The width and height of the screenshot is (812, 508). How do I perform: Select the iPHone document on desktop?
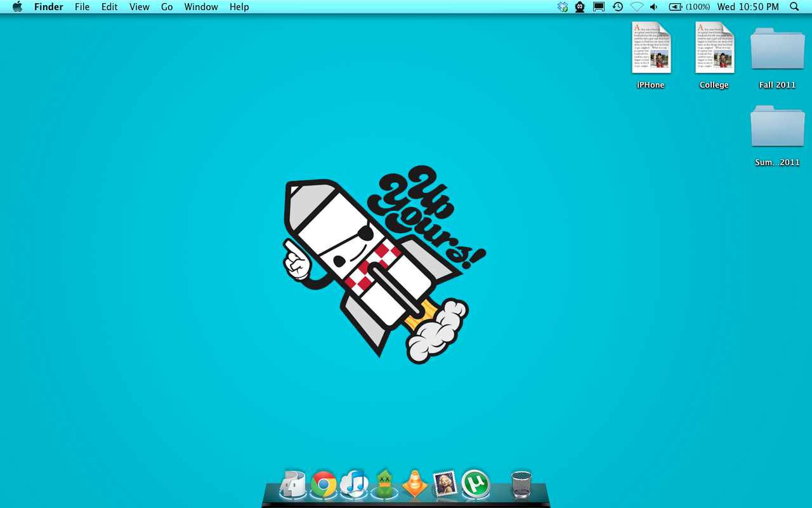(x=651, y=48)
